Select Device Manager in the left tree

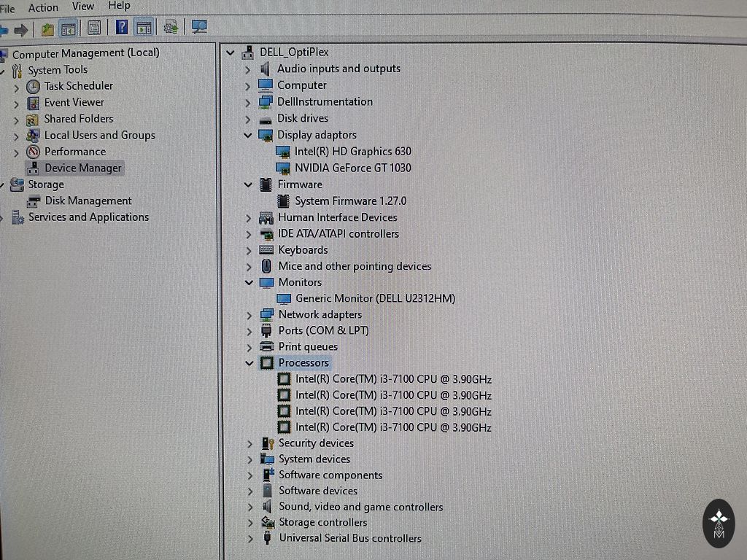83,168
